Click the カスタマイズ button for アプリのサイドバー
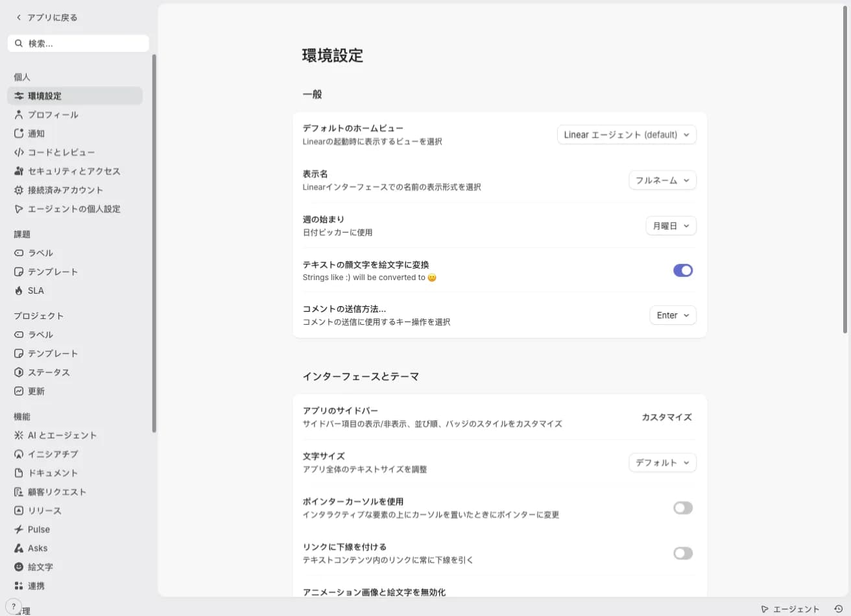Screen dimensions: 851x616 [x=667, y=417]
